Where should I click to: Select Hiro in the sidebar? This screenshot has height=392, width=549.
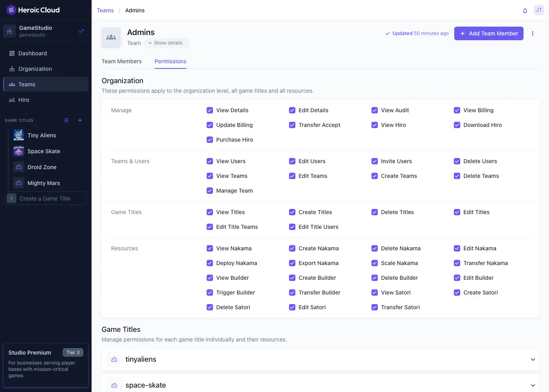pyautogui.click(x=23, y=99)
